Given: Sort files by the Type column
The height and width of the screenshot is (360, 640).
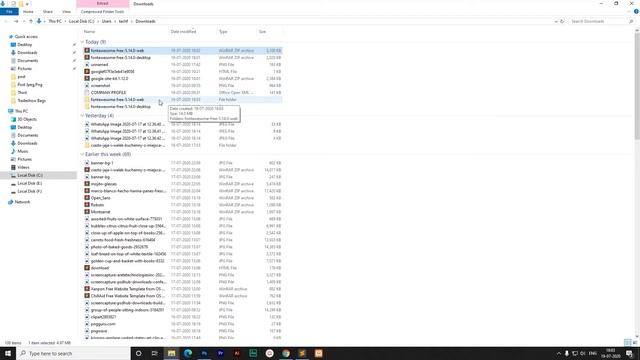Looking at the screenshot, I should pos(223,31).
